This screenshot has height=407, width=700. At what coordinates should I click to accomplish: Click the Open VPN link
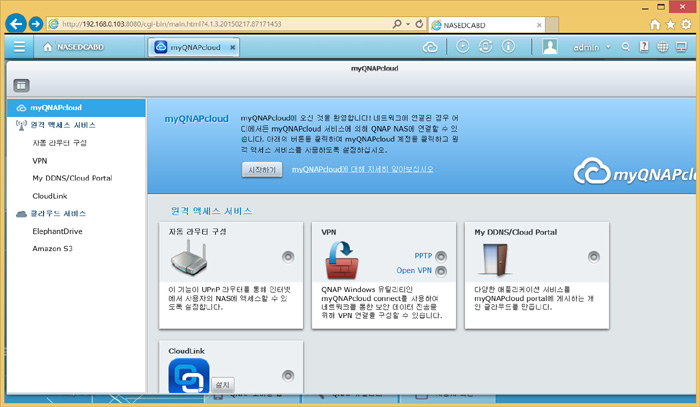(x=414, y=270)
